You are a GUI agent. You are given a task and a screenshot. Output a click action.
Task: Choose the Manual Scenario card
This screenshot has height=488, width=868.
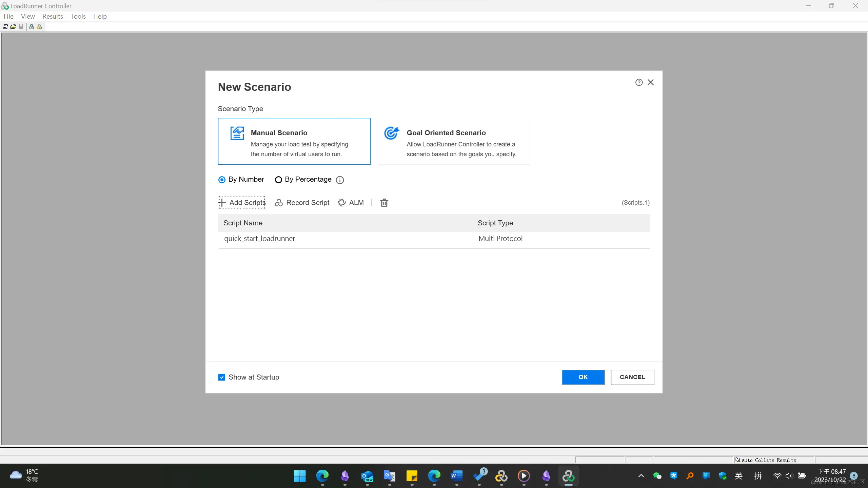(x=294, y=141)
